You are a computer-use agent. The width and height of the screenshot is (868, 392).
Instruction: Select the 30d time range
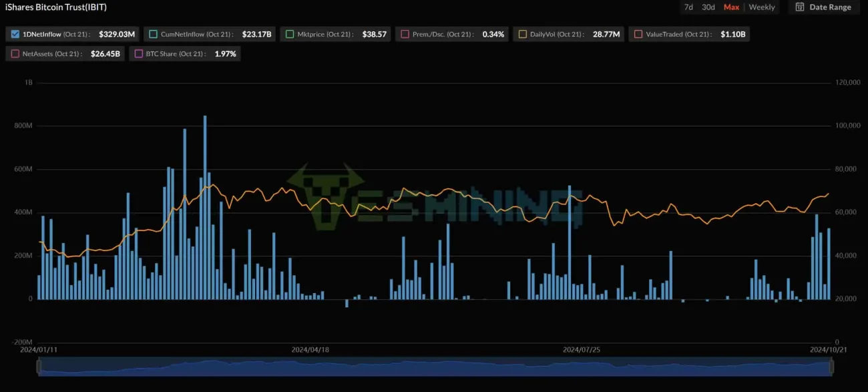708,7
